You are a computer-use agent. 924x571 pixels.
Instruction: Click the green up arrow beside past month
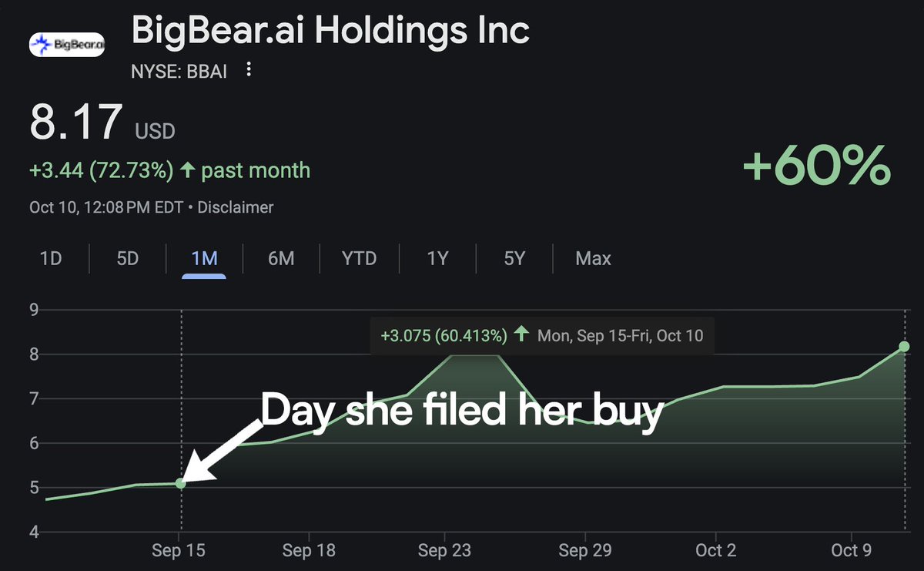(187, 170)
